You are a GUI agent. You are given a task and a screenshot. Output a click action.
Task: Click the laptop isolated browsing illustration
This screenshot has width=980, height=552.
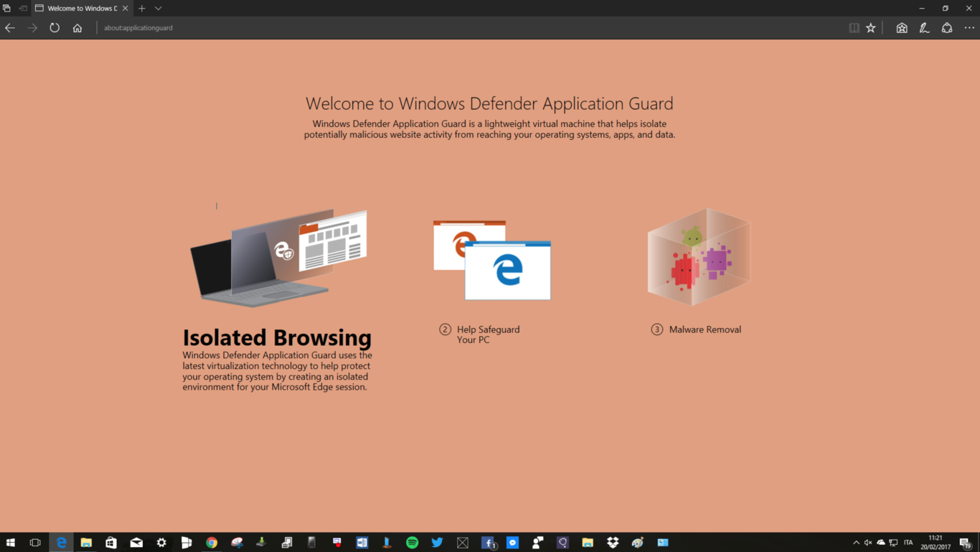tap(278, 258)
